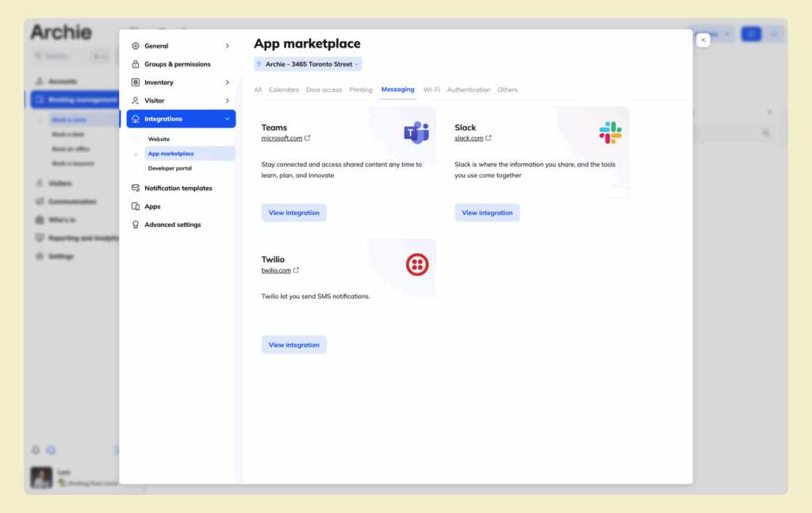Click the Slack logo on its card
Viewport: 812px width, 513px height.
(609, 132)
